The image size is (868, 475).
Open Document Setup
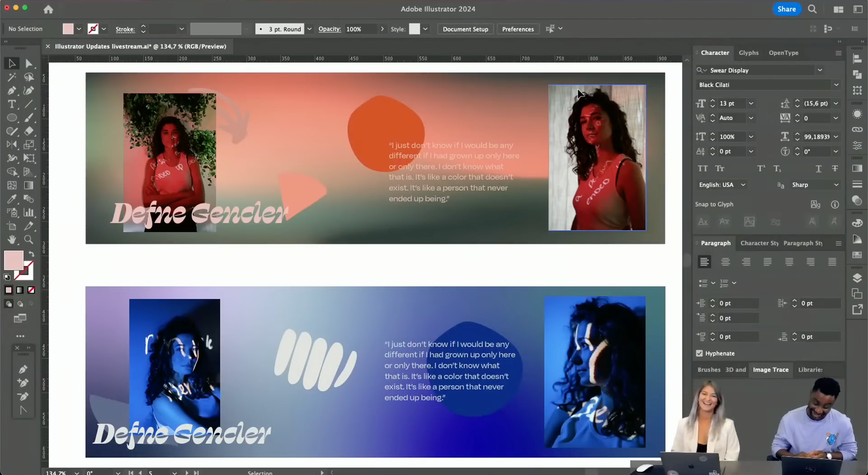[465, 29]
